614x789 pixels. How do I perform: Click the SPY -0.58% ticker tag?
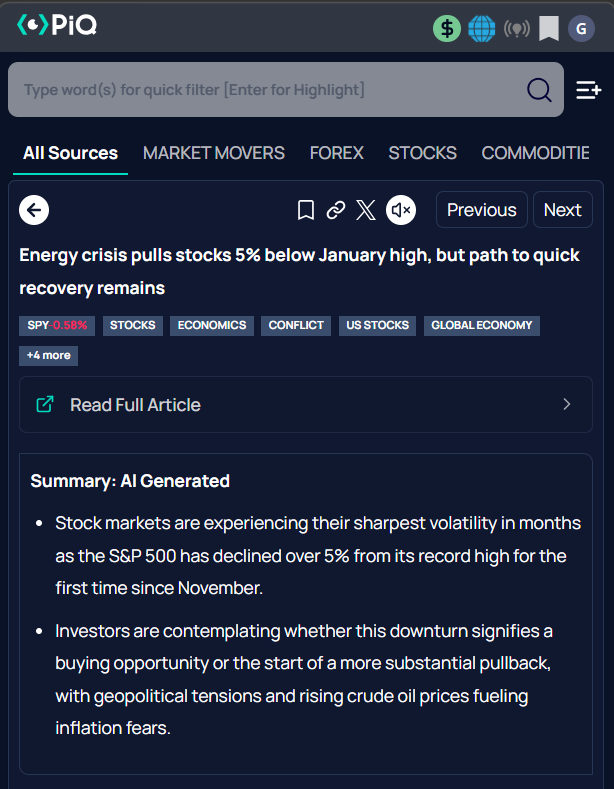pos(57,326)
